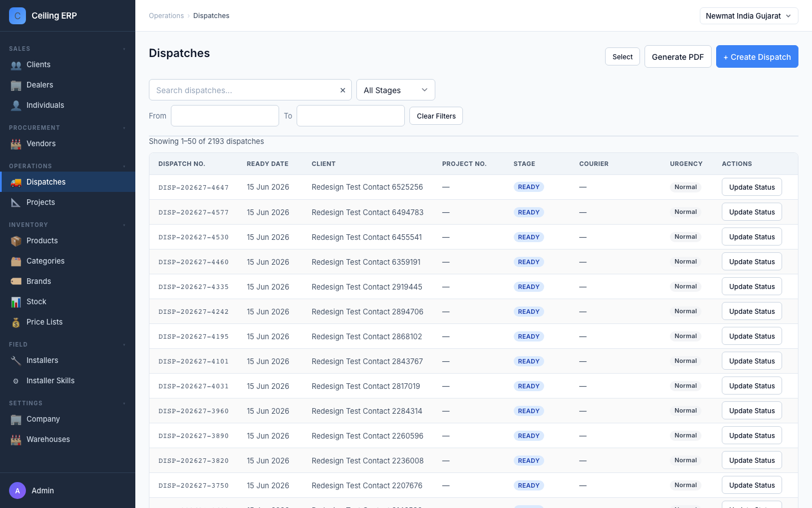Click the From date field
The width and height of the screenshot is (812, 508).
click(x=225, y=116)
